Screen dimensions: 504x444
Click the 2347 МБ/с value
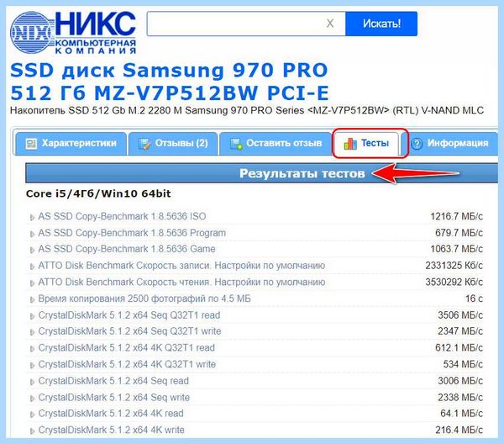(x=460, y=331)
